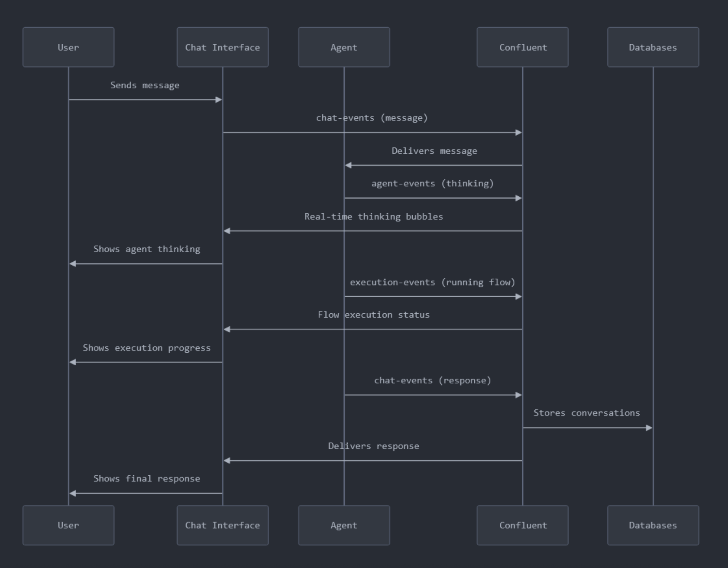
Task: Click the bottom Agent participant box
Action: (x=344, y=525)
